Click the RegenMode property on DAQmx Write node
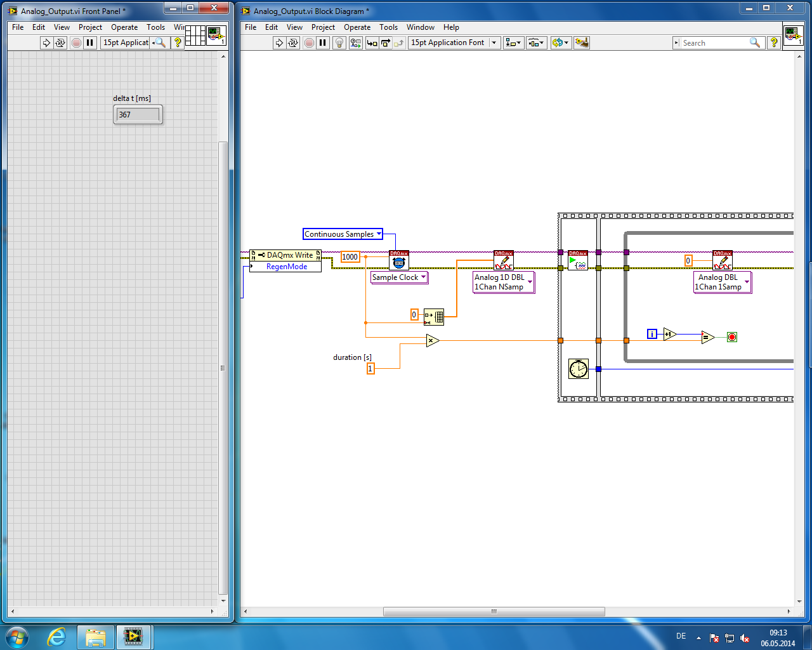Image resolution: width=812 pixels, height=650 pixels. 286,267
